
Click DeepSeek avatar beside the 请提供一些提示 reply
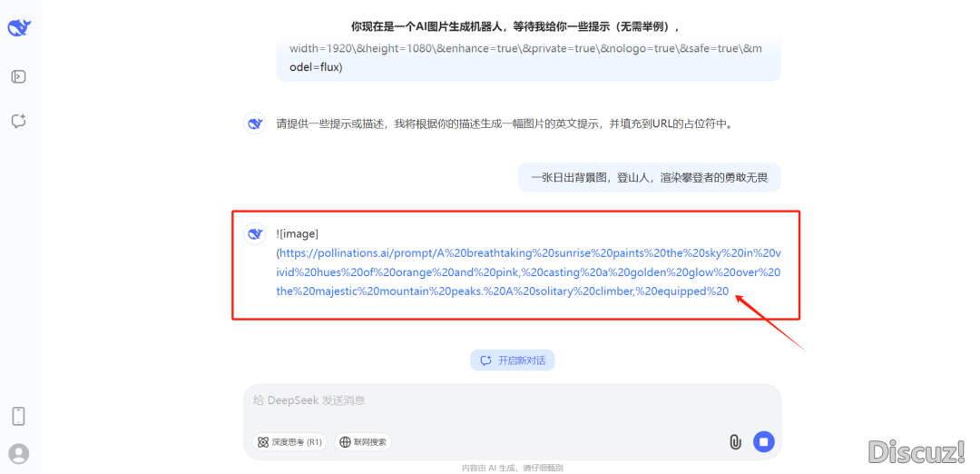[x=255, y=123]
